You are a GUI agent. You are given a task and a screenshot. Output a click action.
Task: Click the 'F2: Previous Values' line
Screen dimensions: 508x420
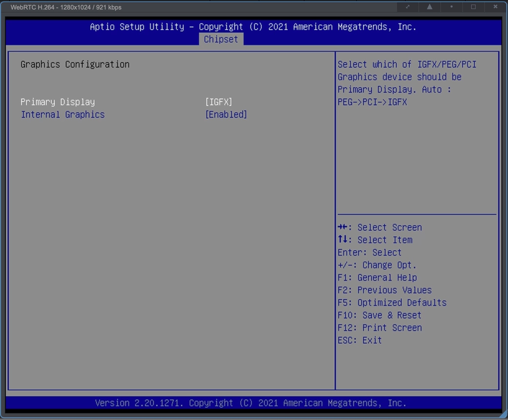[x=385, y=290]
